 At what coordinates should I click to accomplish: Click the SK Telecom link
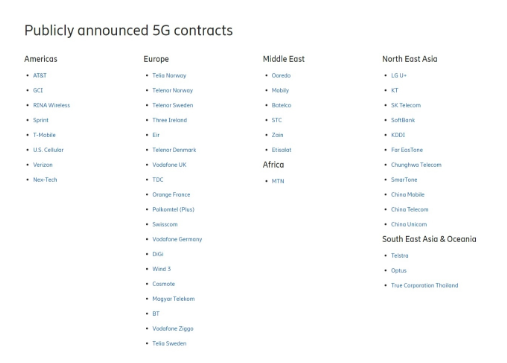pyautogui.click(x=406, y=105)
